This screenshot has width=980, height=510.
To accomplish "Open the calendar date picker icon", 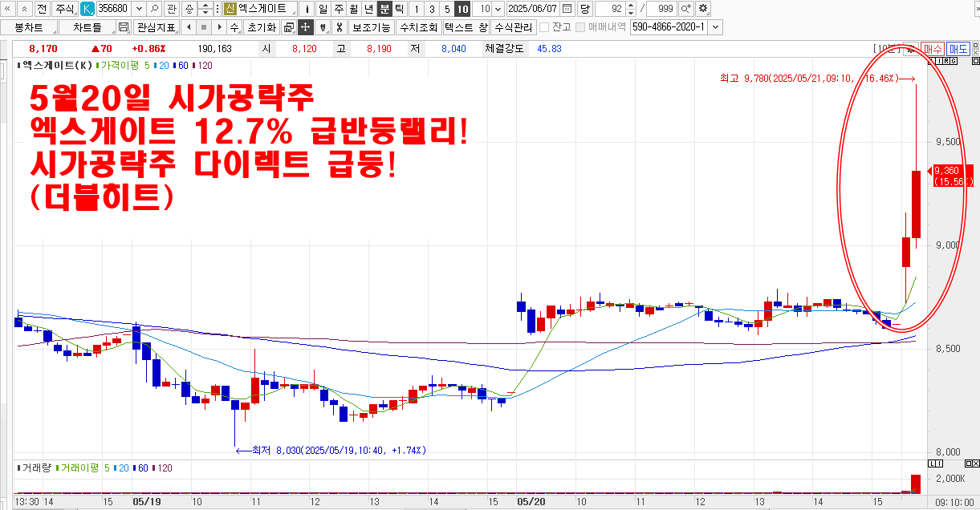I will point(567,9).
